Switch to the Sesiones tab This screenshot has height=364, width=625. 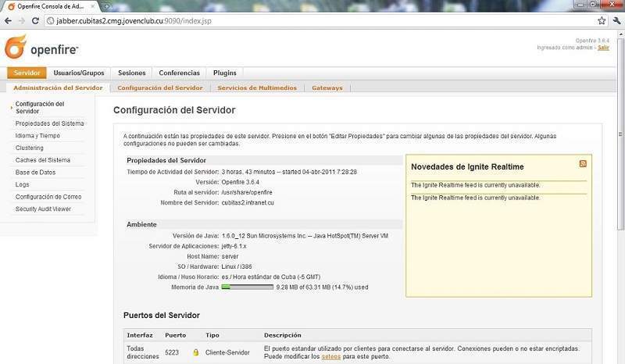[x=131, y=73]
